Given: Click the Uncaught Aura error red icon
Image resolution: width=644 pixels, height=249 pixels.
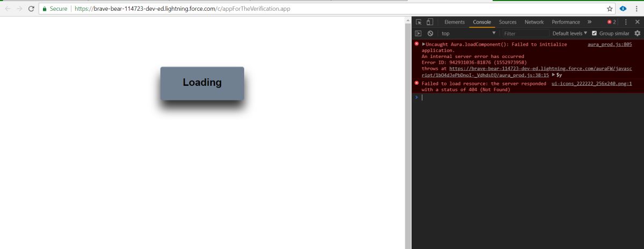Looking at the screenshot, I should [x=417, y=44].
